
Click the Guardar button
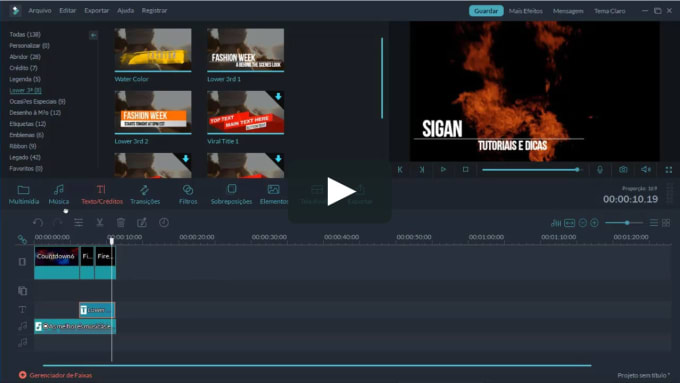coord(486,11)
